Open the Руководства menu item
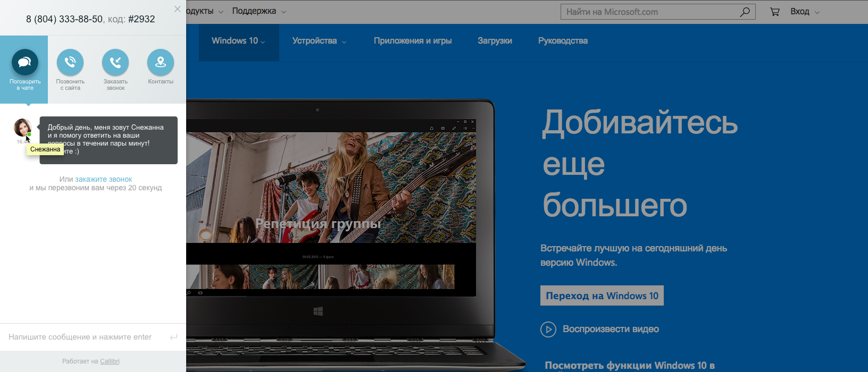Image resolution: width=868 pixels, height=372 pixels. pos(563,41)
